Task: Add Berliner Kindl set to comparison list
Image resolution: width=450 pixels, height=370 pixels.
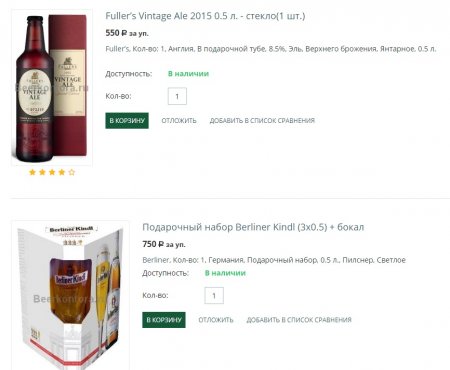Action: pos(299,320)
